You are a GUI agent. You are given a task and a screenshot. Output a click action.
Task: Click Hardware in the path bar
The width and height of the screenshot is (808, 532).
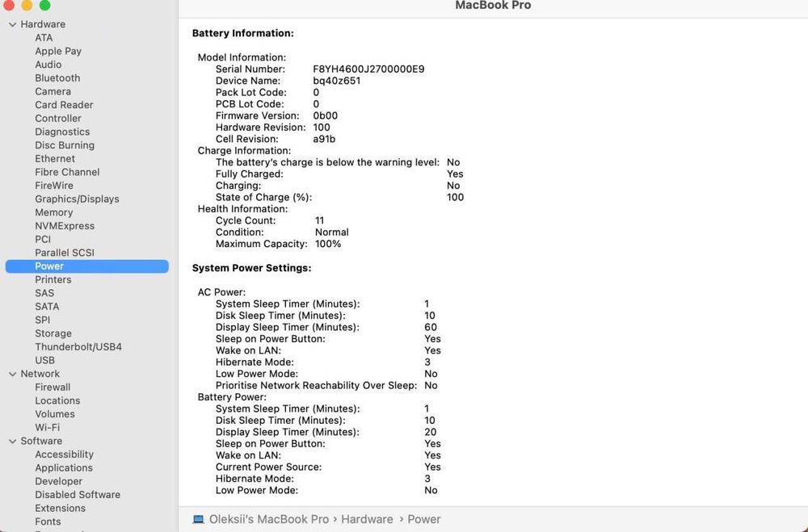click(x=367, y=519)
